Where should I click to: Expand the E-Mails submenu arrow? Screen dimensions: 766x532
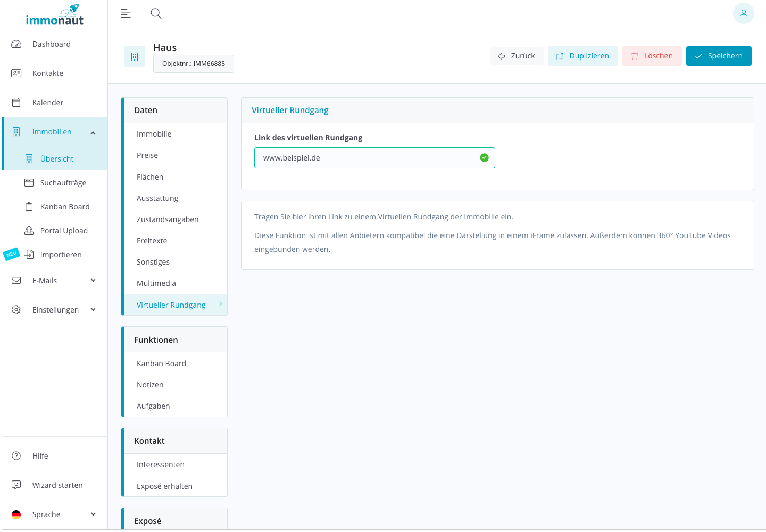(93, 281)
